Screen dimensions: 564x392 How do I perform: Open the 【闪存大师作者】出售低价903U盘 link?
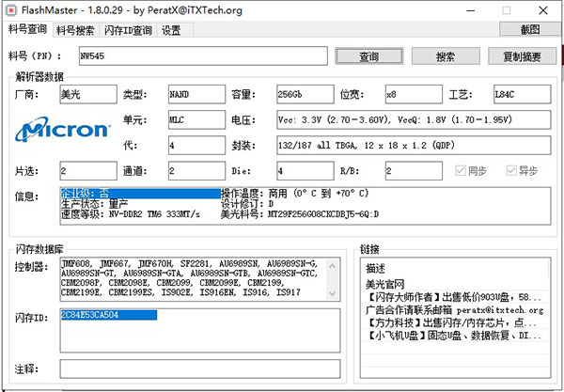455,297
